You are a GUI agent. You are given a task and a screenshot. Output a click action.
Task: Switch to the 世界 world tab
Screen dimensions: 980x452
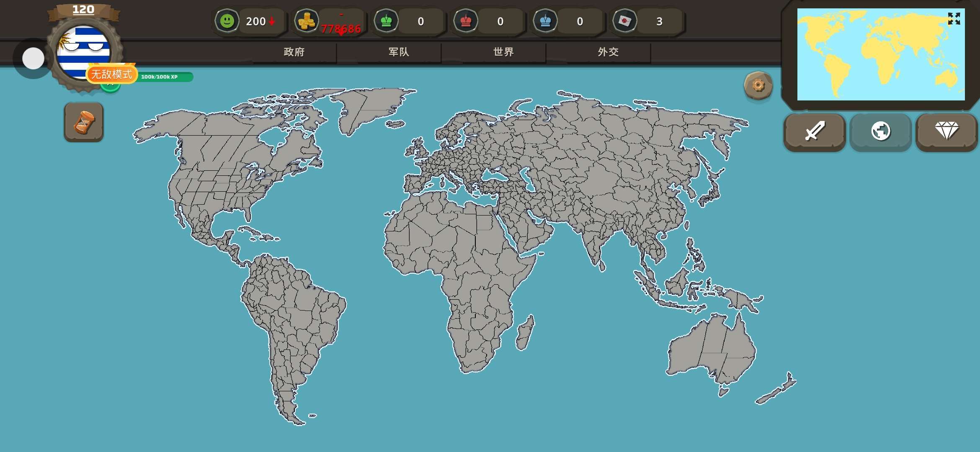(503, 52)
